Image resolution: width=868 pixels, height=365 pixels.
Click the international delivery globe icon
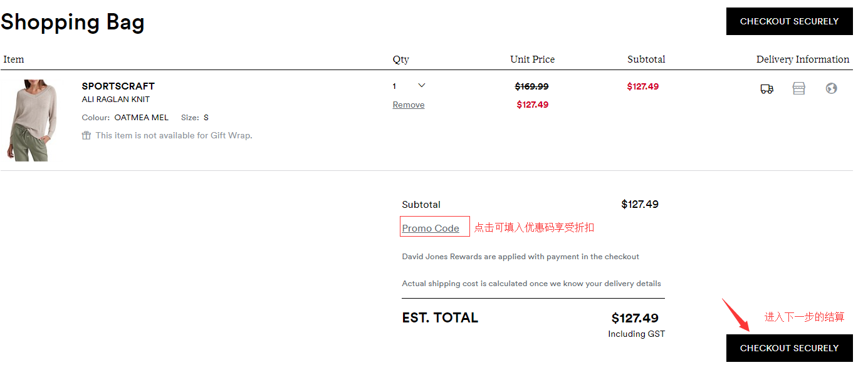point(831,88)
